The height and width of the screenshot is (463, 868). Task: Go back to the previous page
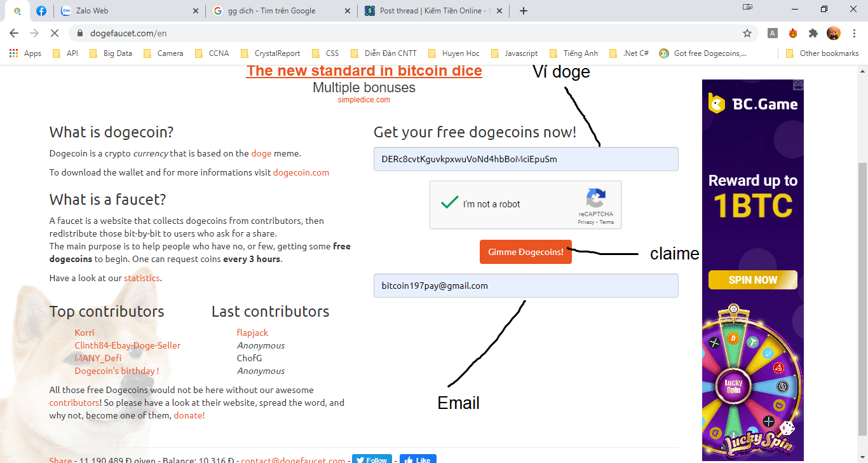(14, 33)
